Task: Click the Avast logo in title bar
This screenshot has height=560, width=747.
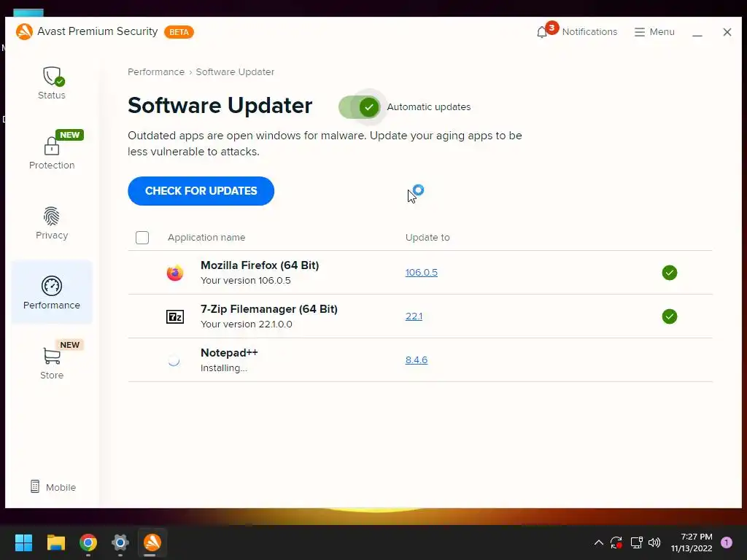Action: click(24, 32)
